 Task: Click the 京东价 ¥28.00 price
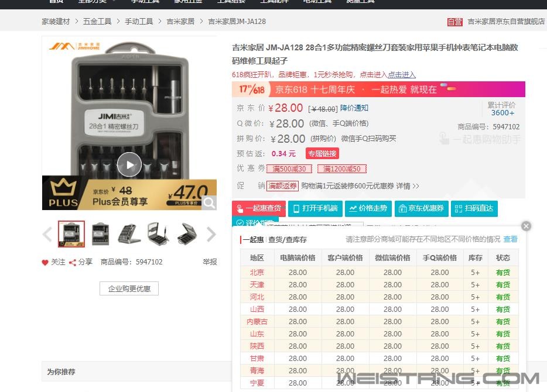point(286,108)
